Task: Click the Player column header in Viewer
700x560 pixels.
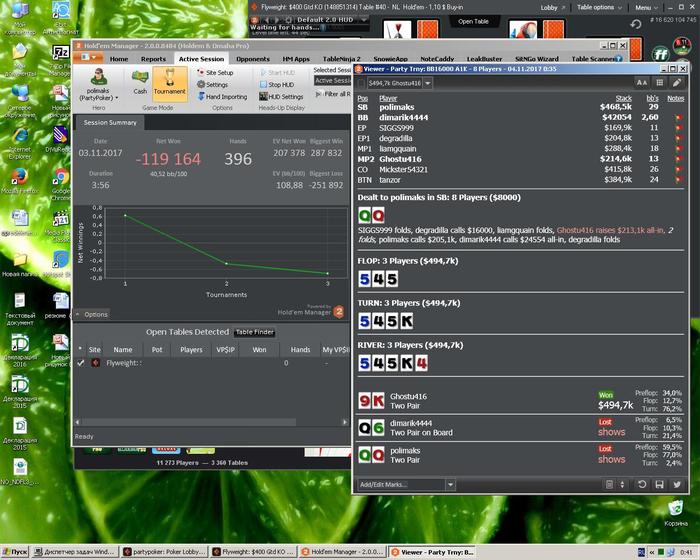Action: [x=388, y=98]
